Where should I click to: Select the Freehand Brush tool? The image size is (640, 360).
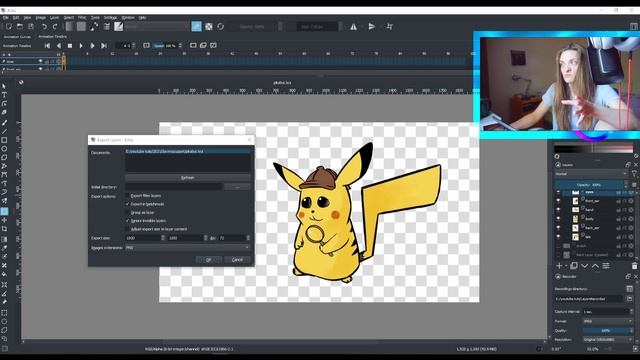click(x=4, y=122)
